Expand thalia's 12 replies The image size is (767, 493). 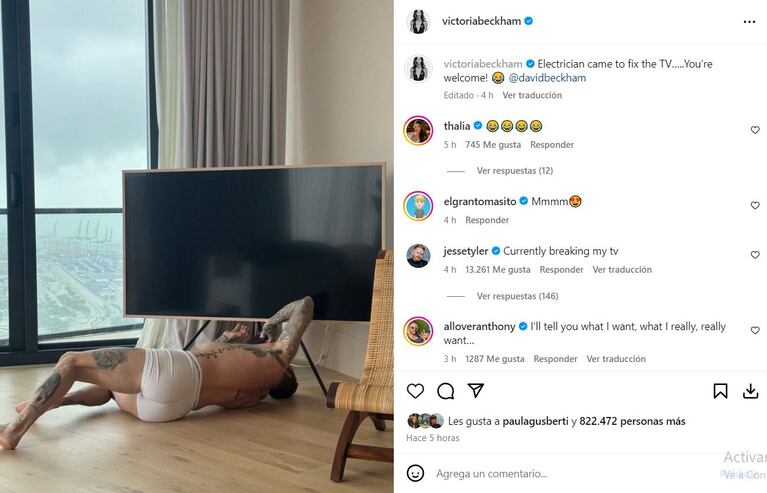(515, 171)
